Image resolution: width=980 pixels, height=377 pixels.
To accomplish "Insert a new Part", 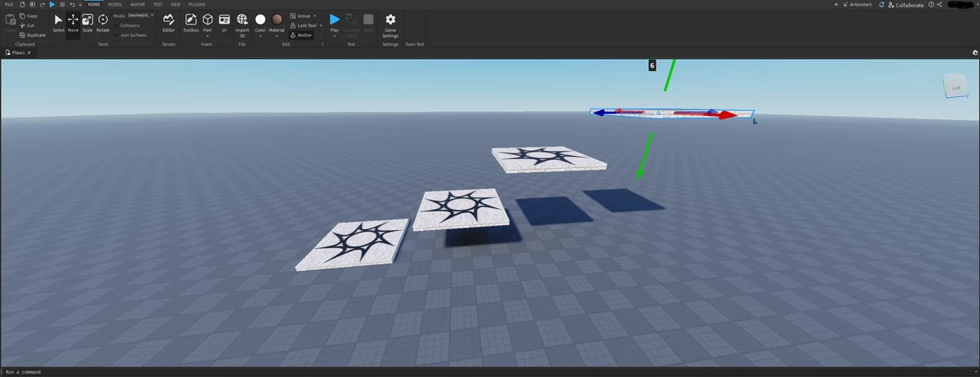I will (x=207, y=22).
